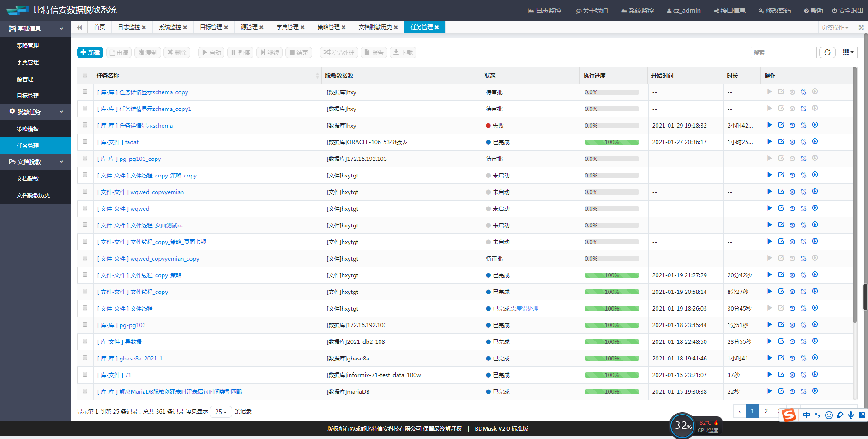Focus the 搜索 input field
868x439 pixels.
(784, 53)
